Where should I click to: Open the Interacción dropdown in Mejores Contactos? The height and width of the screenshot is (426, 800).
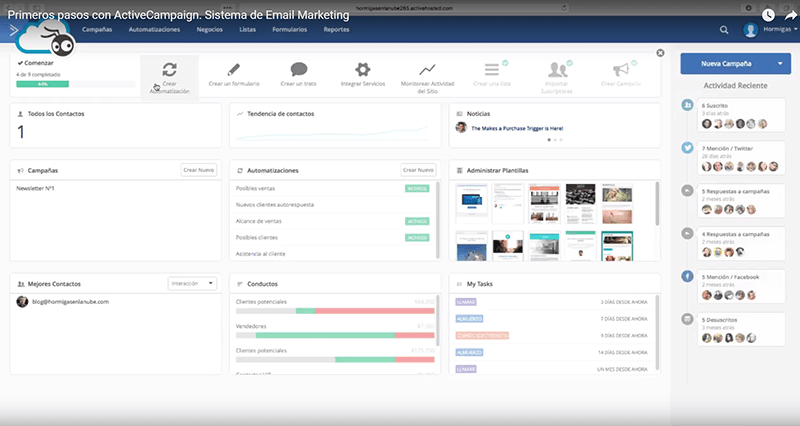(x=192, y=284)
